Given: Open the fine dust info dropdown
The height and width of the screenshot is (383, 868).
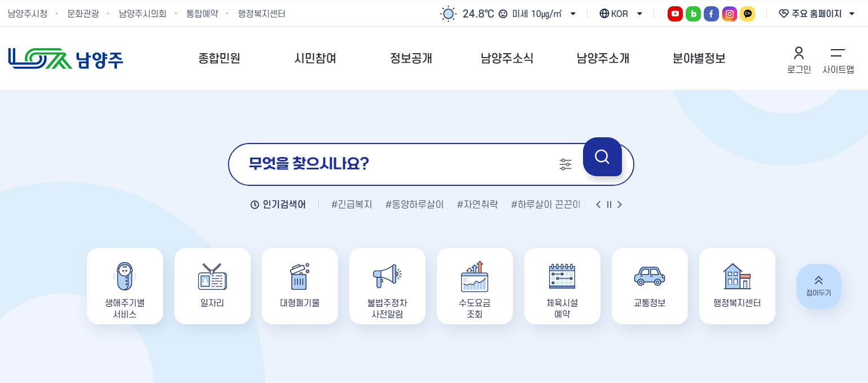Looking at the screenshot, I should point(573,14).
